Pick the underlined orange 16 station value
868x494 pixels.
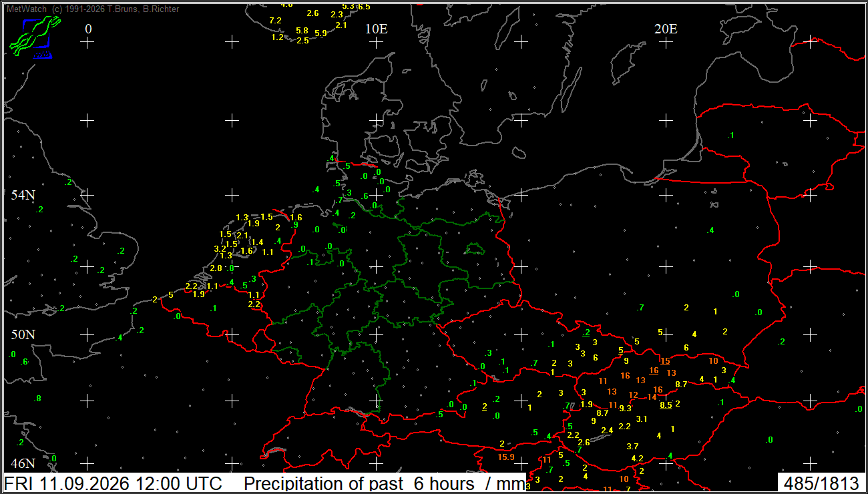pyautogui.click(x=654, y=370)
